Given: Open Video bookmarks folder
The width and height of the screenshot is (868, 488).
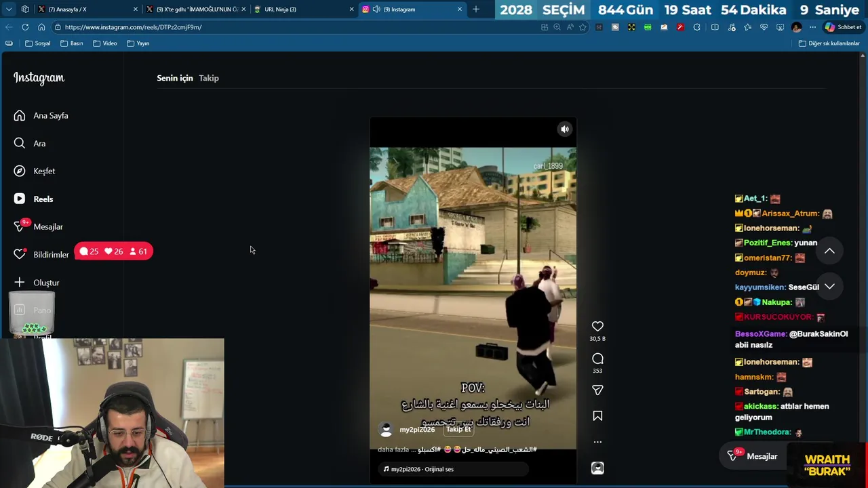Looking at the screenshot, I should [x=105, y=43].
